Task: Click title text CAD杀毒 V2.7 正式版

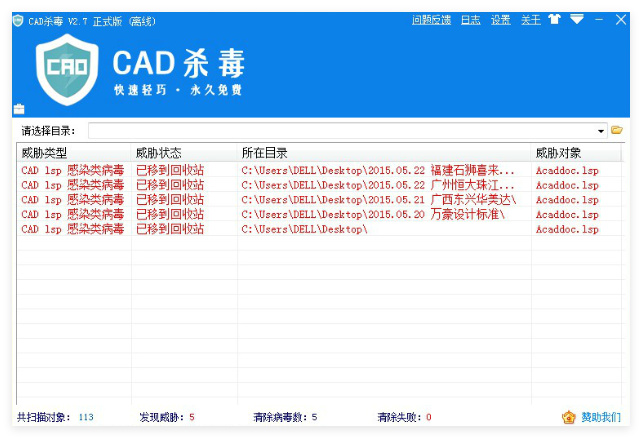Action: pyautogui.click(x=75, y=21)
